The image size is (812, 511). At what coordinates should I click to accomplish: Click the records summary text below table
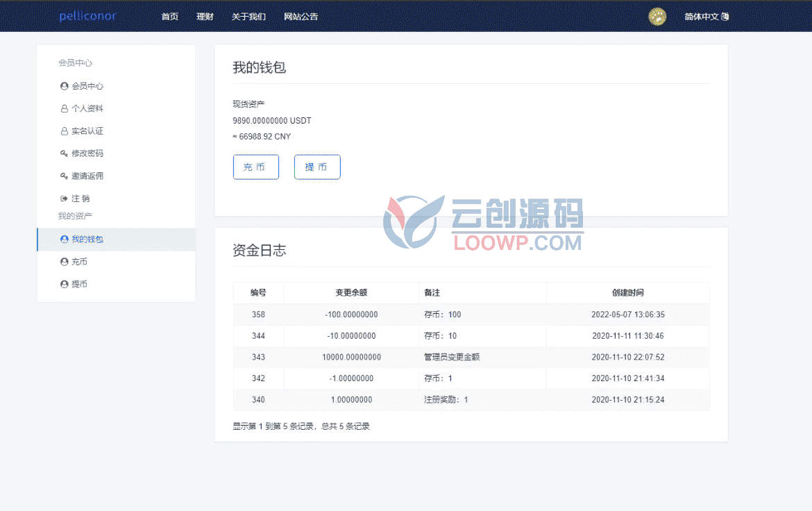(x=301, y=426)
